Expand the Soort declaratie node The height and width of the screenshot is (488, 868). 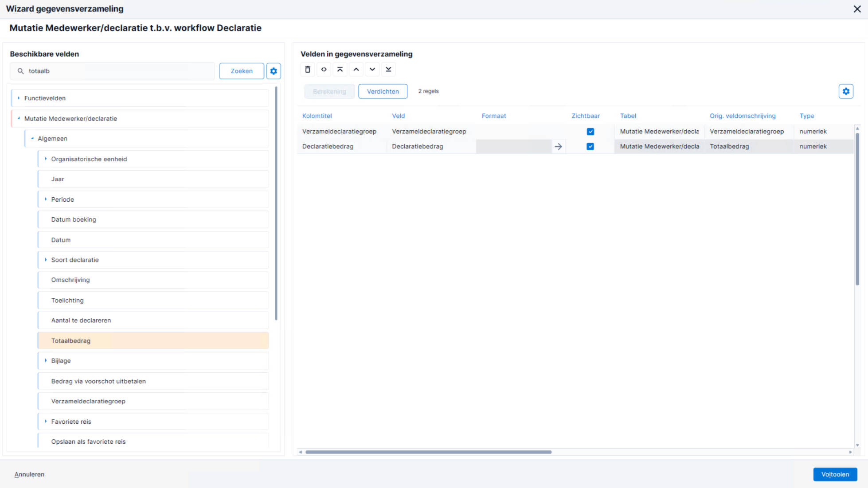click(x=46, y=260)
